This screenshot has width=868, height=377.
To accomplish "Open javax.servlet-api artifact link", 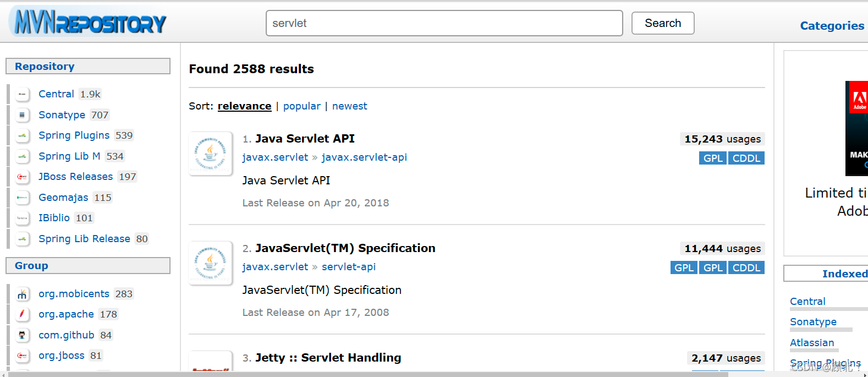I will 364,157.
